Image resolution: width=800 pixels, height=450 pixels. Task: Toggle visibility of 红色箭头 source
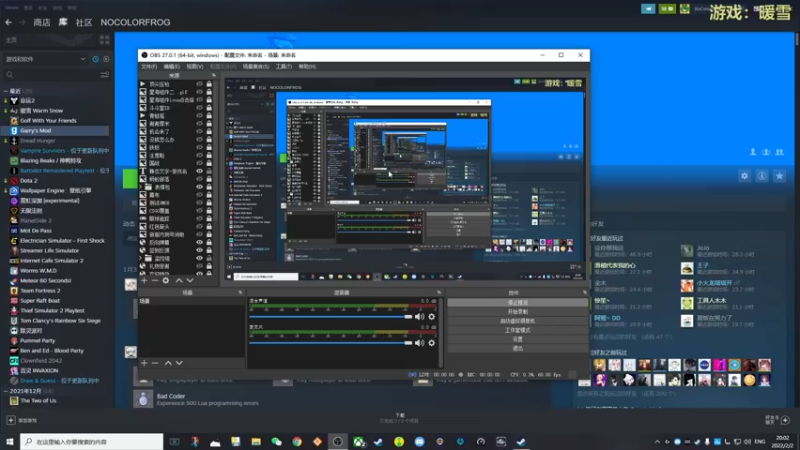click(x=199, y=227)
